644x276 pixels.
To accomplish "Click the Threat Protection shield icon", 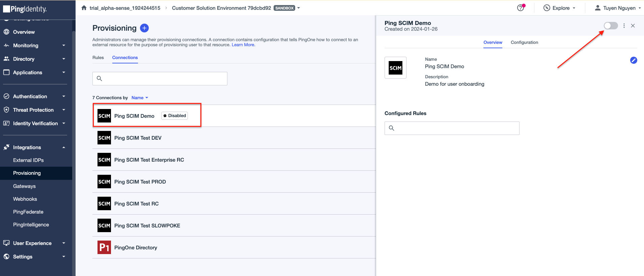I will coord(6,110).
